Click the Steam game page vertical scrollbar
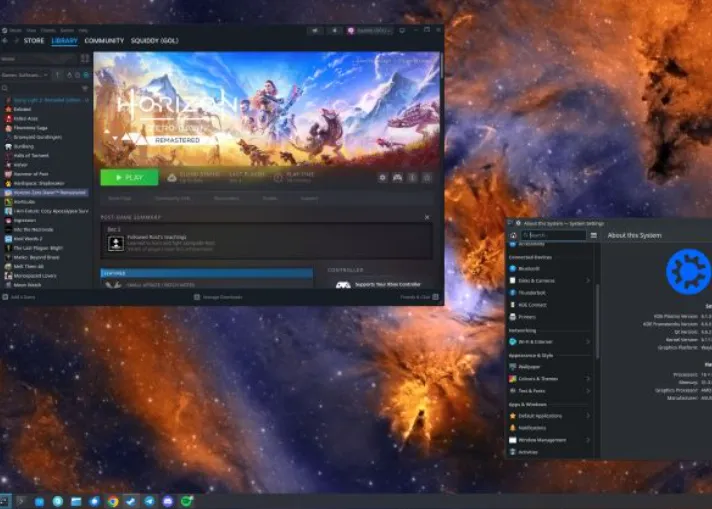 (x=441, y=66)
